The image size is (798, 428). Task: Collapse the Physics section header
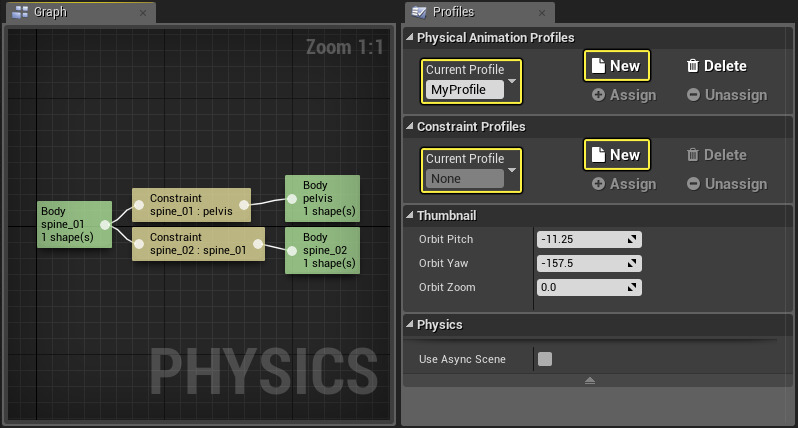[410, 325]
